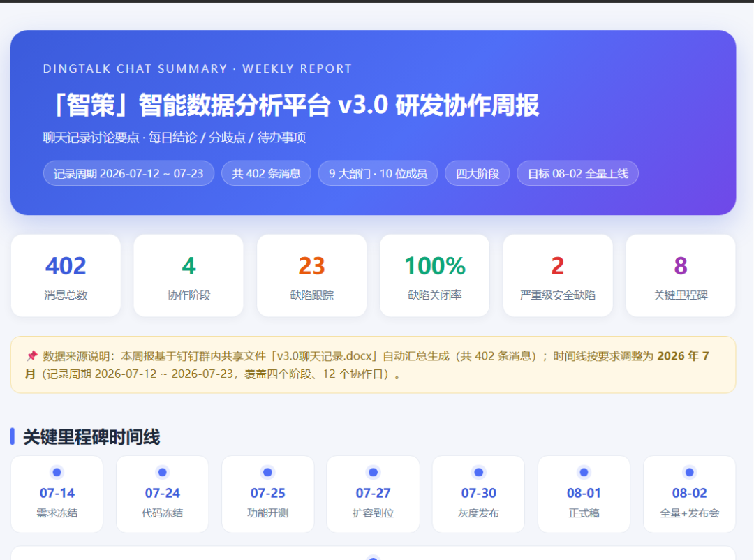Select the 记录周期 2026-07-12 ~ 07-23 tag
This screenshot has width=754, height=560.
[128, 173]
